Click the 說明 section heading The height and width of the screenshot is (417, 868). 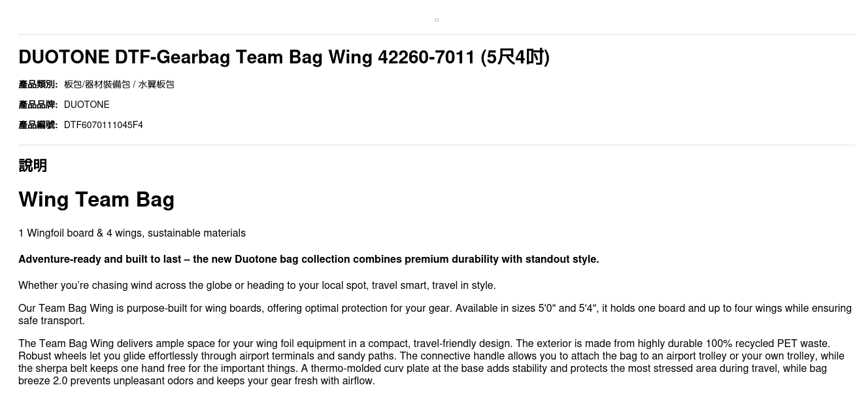tap(33, 165)
